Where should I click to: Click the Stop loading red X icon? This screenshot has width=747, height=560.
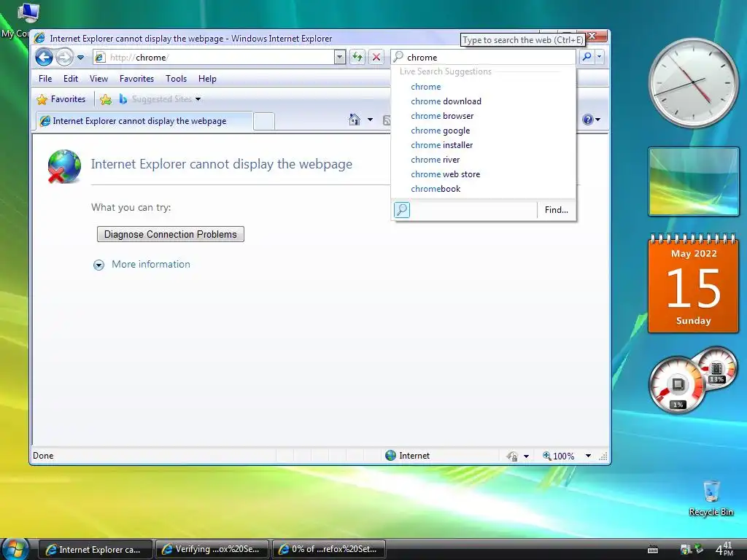376,57
